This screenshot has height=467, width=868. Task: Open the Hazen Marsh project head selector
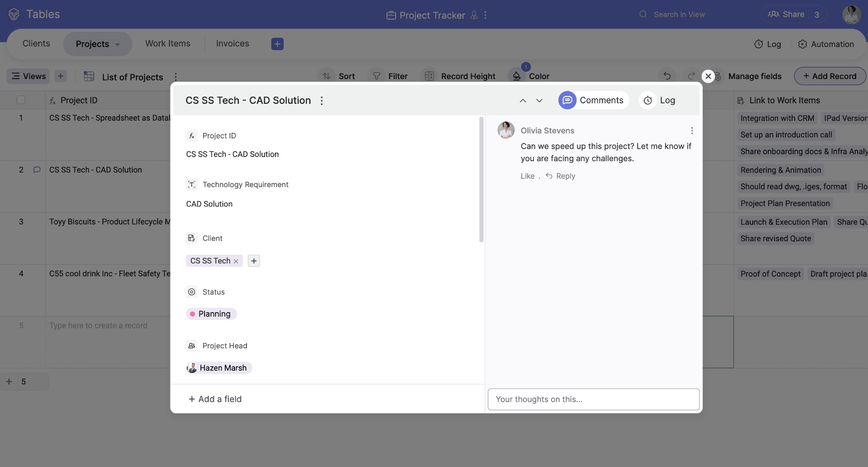tap(219, 368)
